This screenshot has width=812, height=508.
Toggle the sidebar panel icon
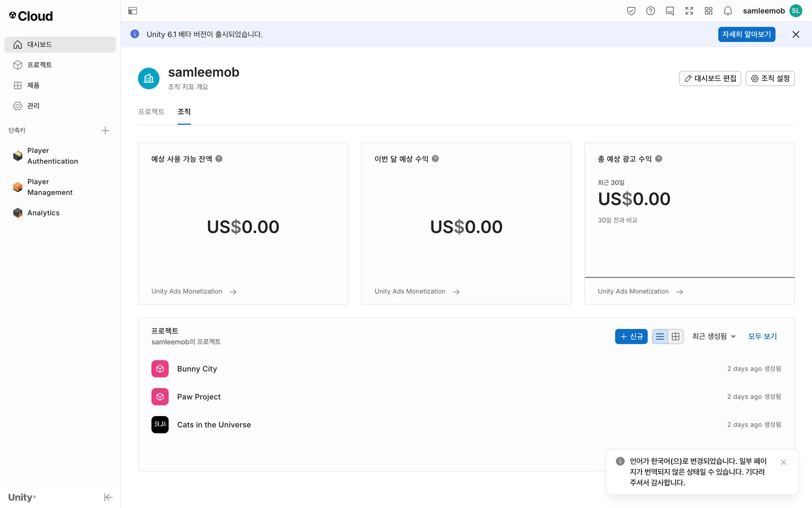click(132, 11)
